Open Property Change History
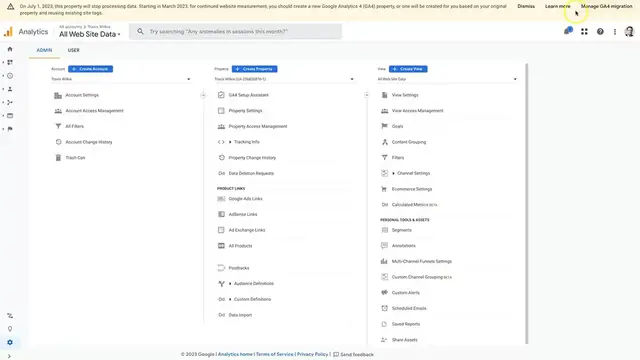 point(252,158)
